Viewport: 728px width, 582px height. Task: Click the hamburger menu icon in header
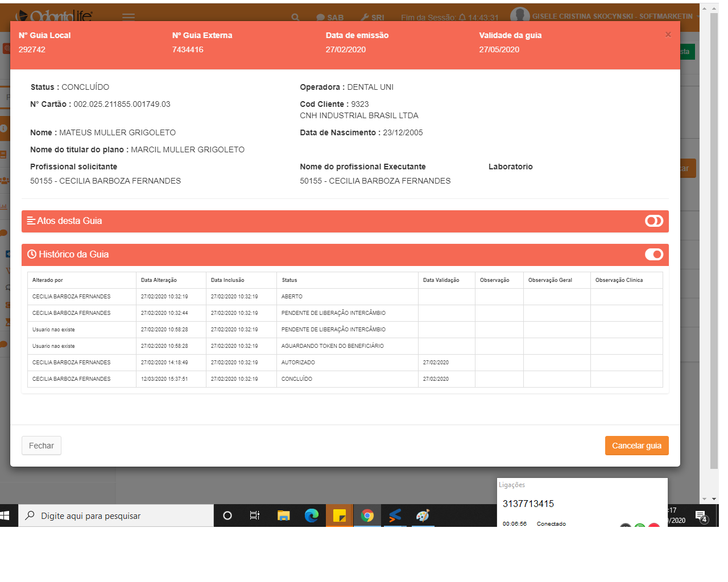click(x=129, y=17)
